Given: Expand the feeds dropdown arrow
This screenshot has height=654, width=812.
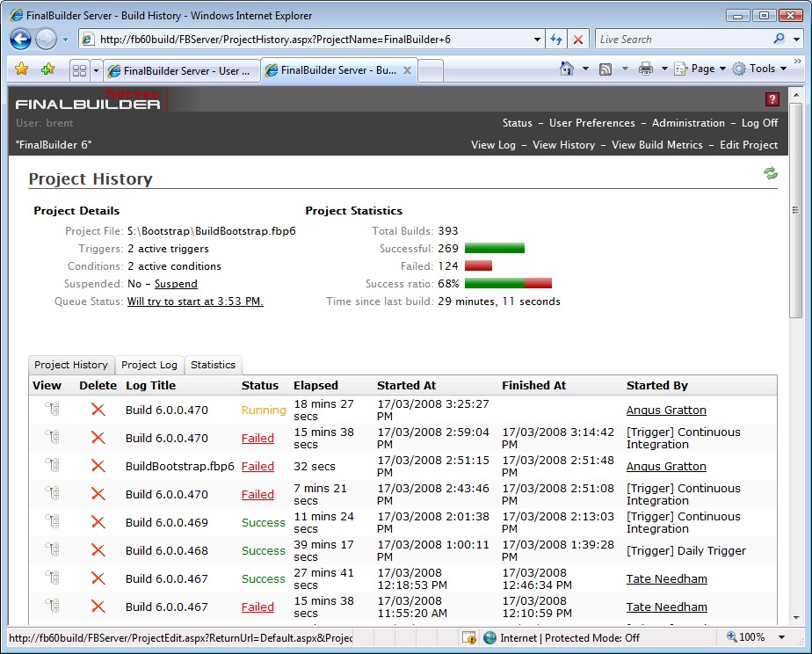Looking at the screenshot, I should pos(625,69).
